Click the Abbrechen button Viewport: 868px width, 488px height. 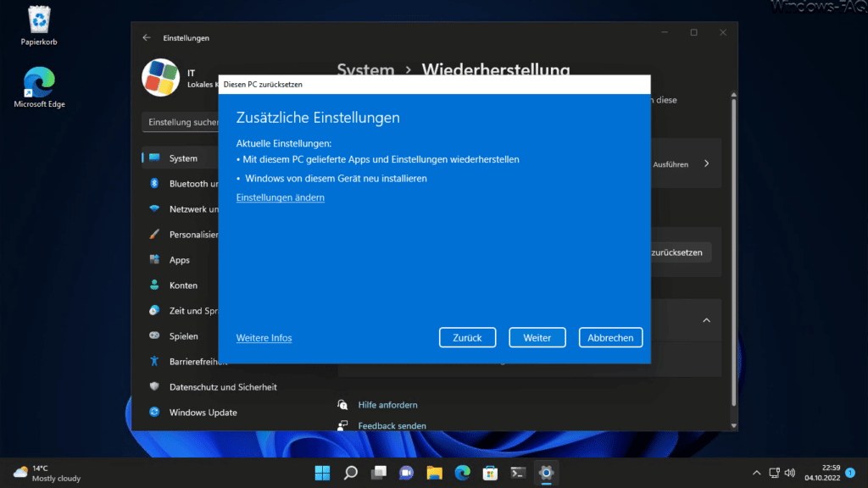pos(610,337)
